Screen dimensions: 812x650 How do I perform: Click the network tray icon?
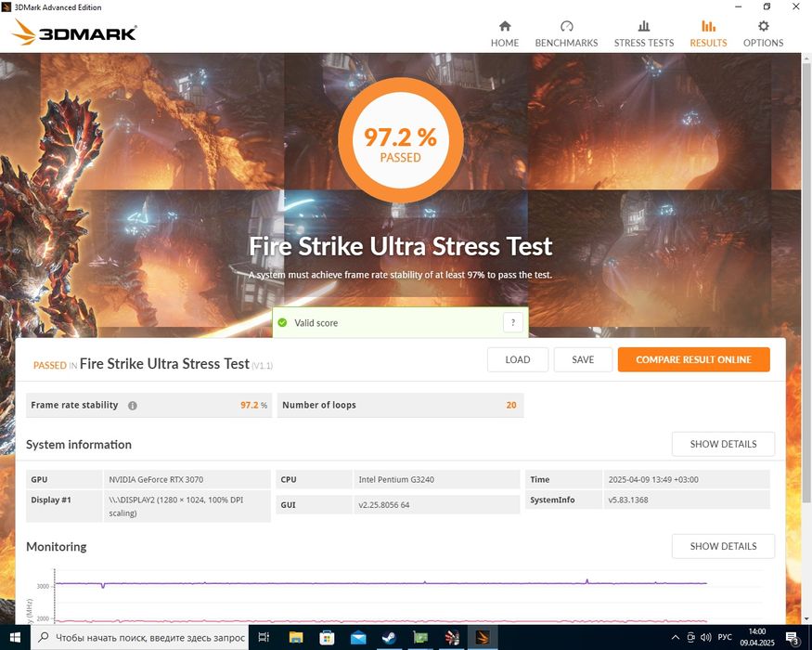tap(690, 637)
